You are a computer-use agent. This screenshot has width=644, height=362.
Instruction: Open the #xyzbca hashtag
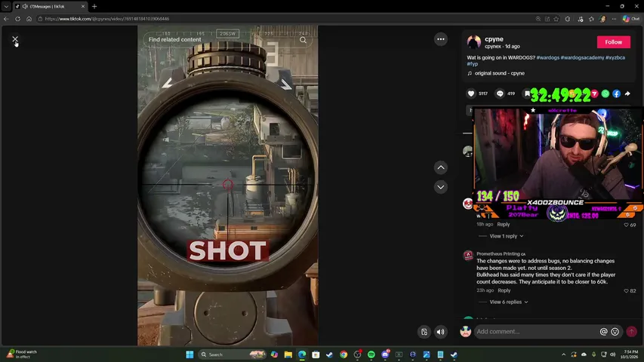click(615, 57)
